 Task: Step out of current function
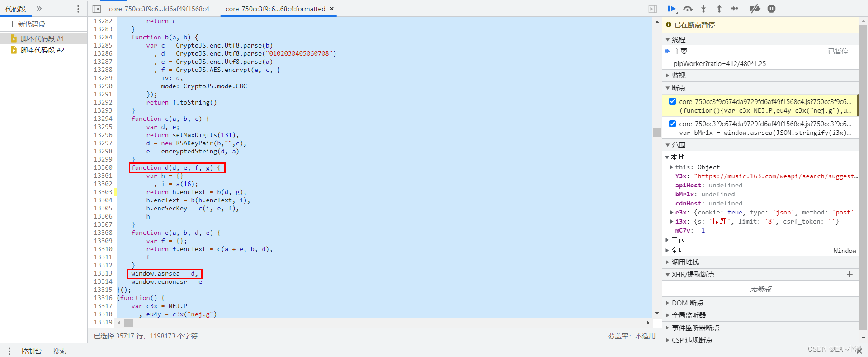point(719,9)
